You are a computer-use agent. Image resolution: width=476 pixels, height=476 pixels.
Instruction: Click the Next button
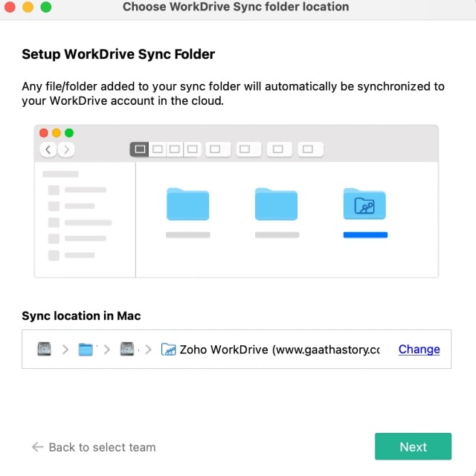(x=413, y=446)
